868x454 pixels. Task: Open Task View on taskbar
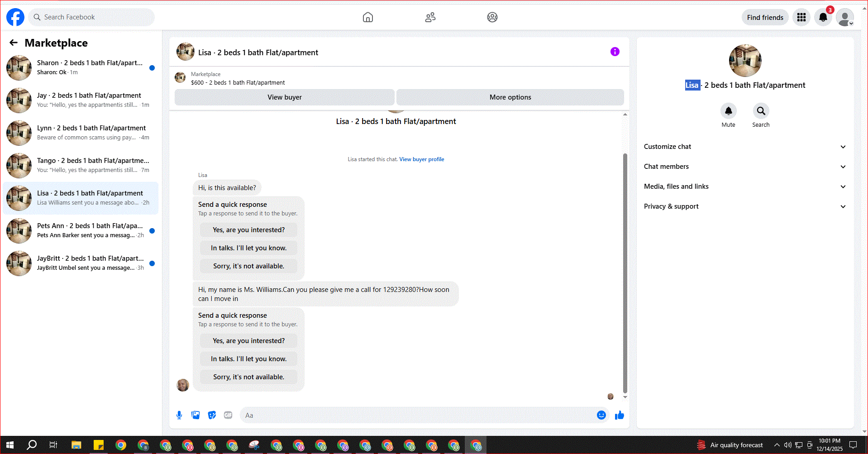coord(53,445)
